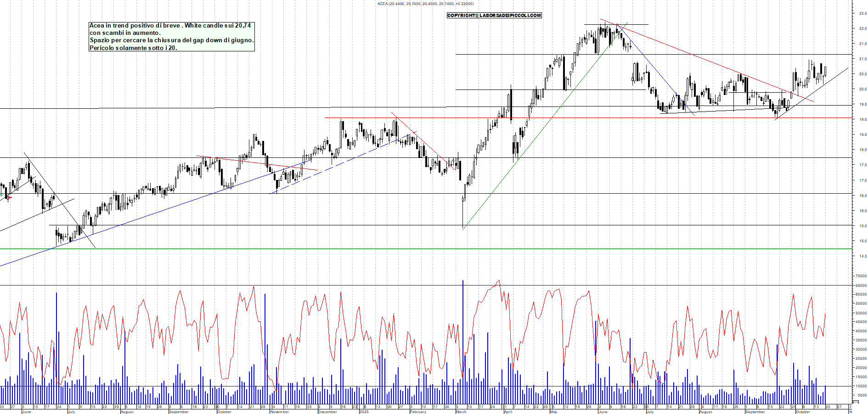The image size is (868, 414).
Task: Select the green annotation box about Acea trend
Action: coord(171,37)
